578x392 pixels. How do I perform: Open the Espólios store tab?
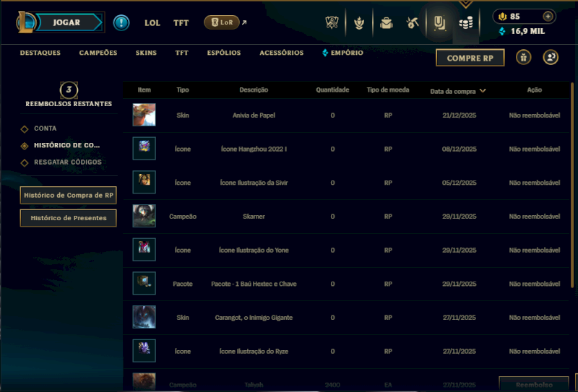224,53
